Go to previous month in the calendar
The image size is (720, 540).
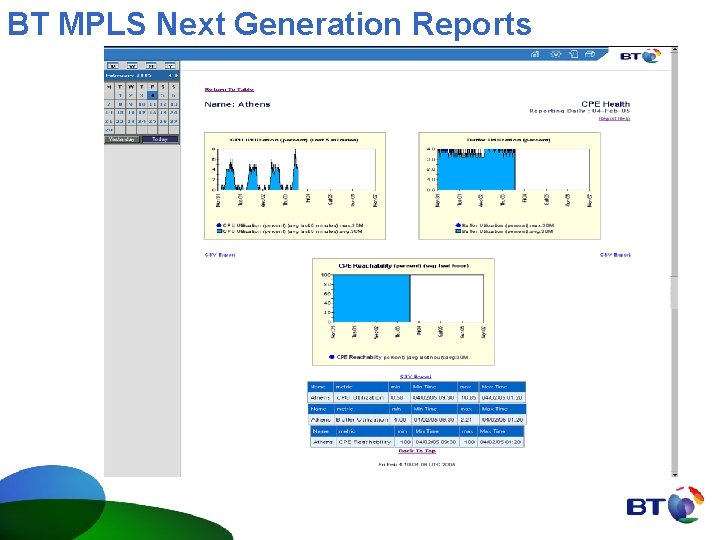170,75
